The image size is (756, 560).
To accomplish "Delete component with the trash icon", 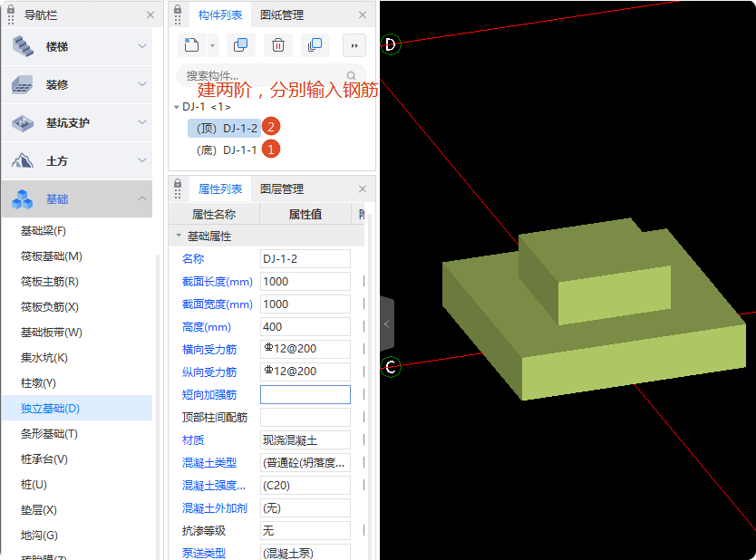I will click(x=278, y=45).
